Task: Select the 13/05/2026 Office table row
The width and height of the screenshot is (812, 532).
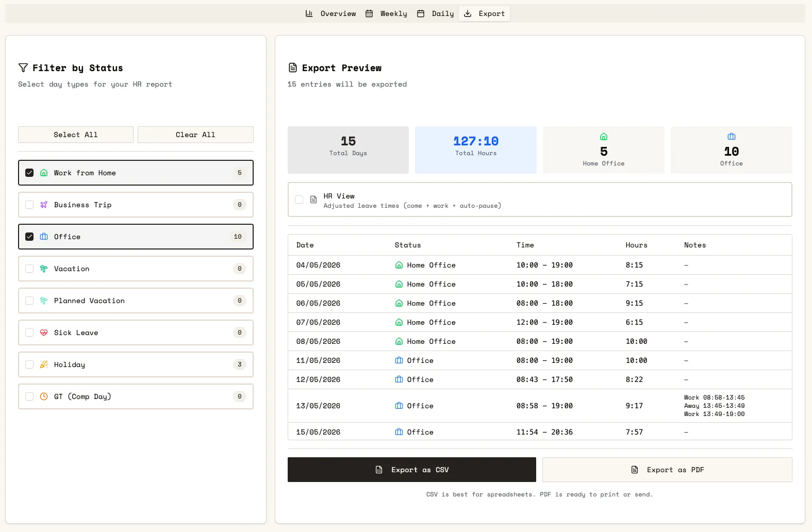Action: (x=540, y=406)
